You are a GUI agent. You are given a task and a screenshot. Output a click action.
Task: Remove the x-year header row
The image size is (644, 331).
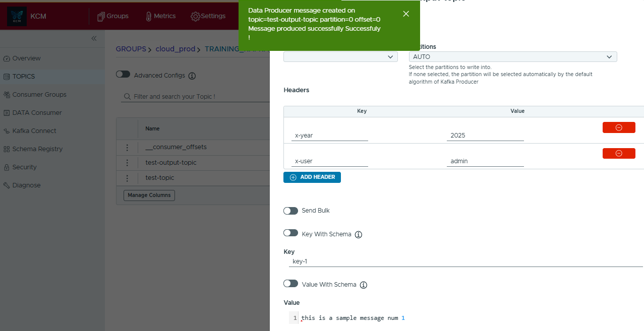tap(618, 127)
